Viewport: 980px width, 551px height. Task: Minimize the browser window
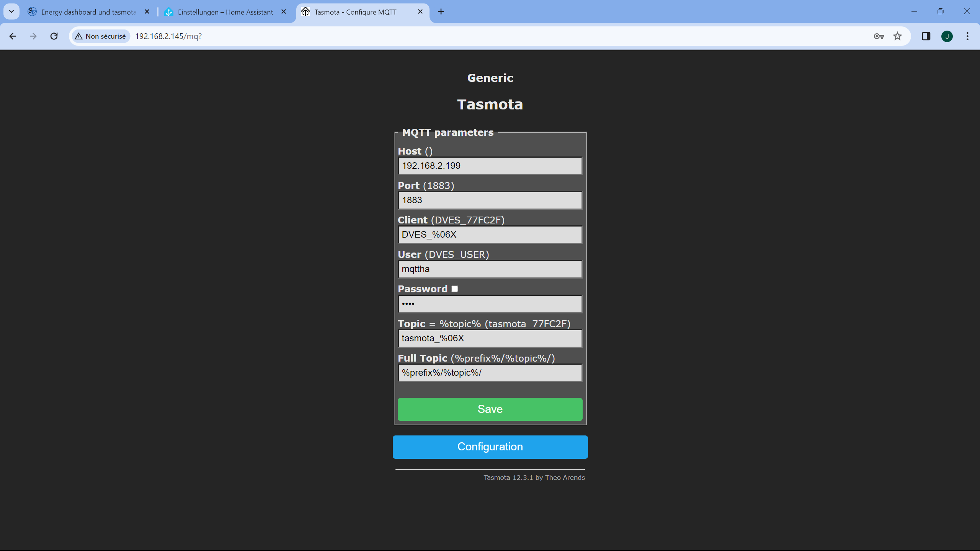[x=915, y=11]
